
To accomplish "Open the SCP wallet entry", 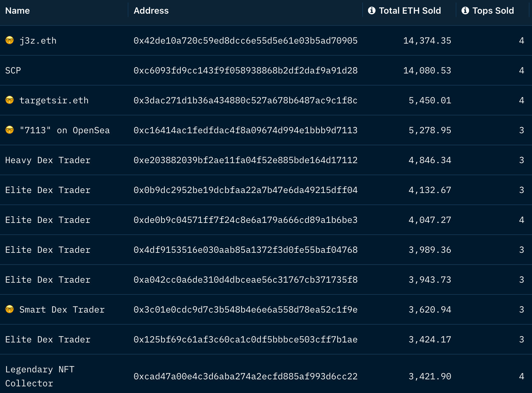I will [13, 71].
